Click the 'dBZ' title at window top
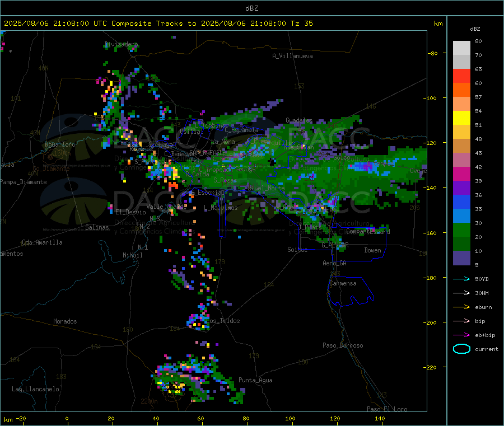Viewport: 504px width, 426px height. tap(251, 8)
